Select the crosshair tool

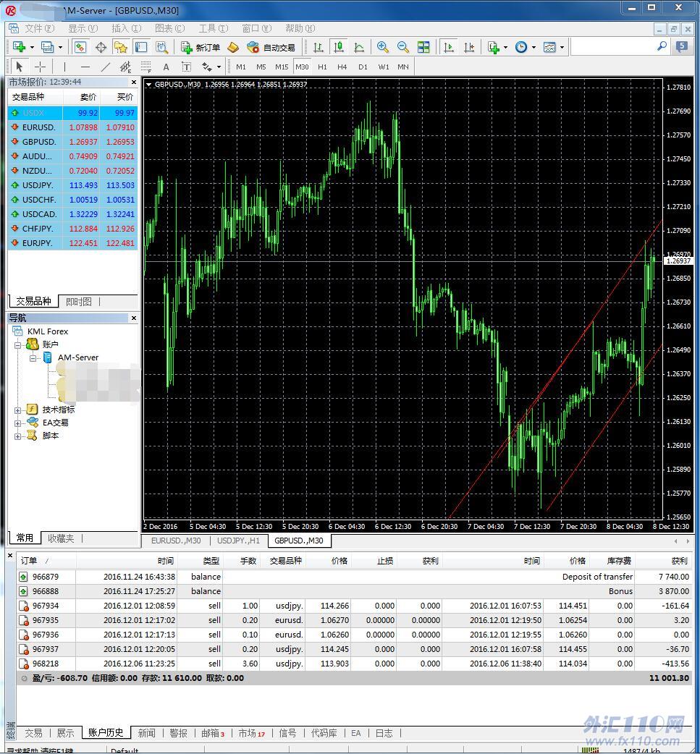pos(41,67)
